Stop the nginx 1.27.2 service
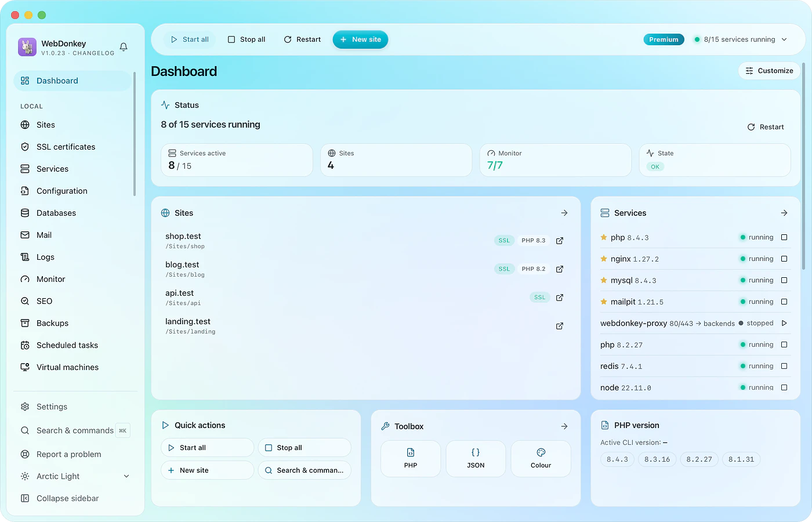 pyautogui.click(x=784, y=259)
